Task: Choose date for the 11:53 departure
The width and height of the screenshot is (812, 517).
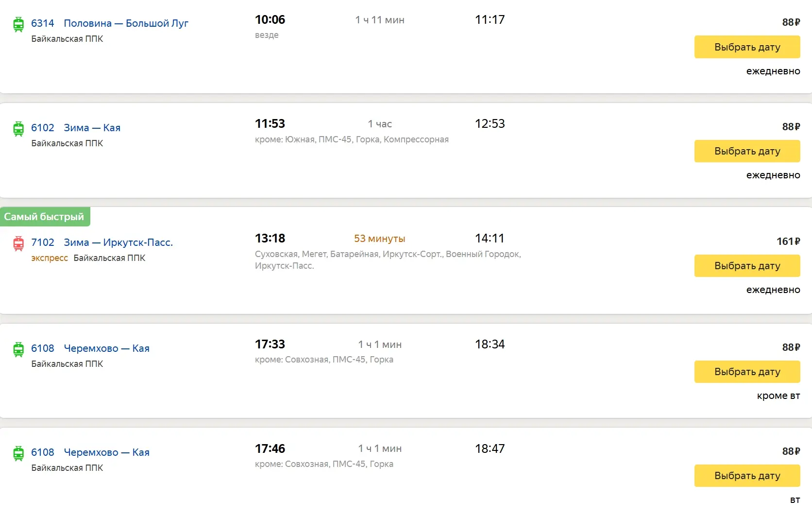Action: tap(747, 151)
